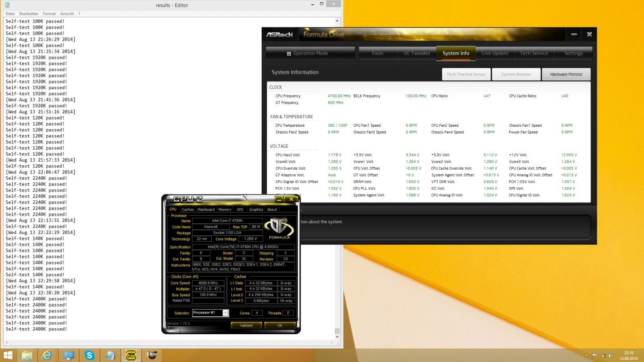Click the OK button in CPU-Z
644x362 pixels.
click(280, 325)
